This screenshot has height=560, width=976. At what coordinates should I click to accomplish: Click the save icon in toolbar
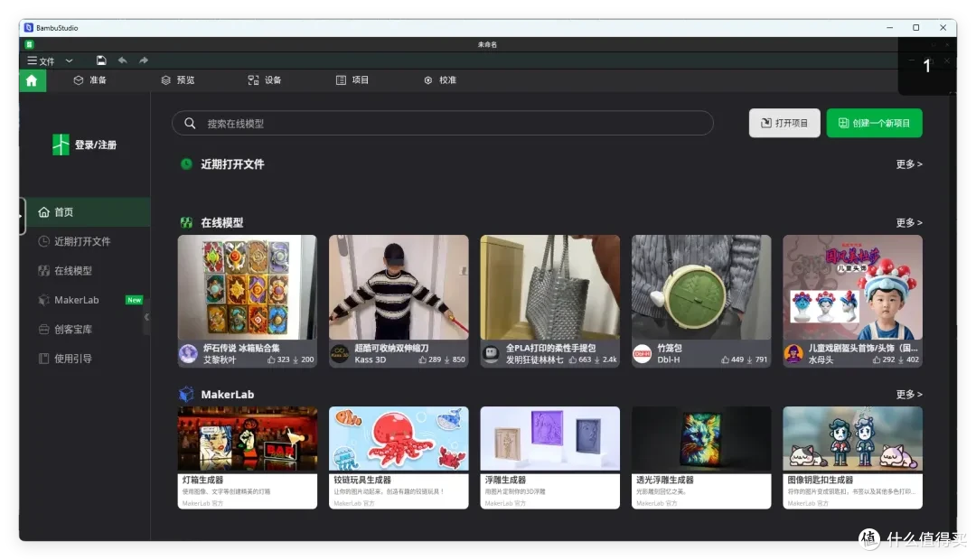(x=101, y=61)
